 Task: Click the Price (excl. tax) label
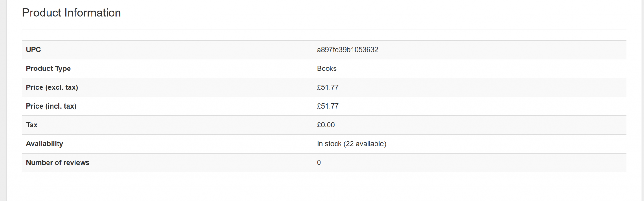pos(52,87)
